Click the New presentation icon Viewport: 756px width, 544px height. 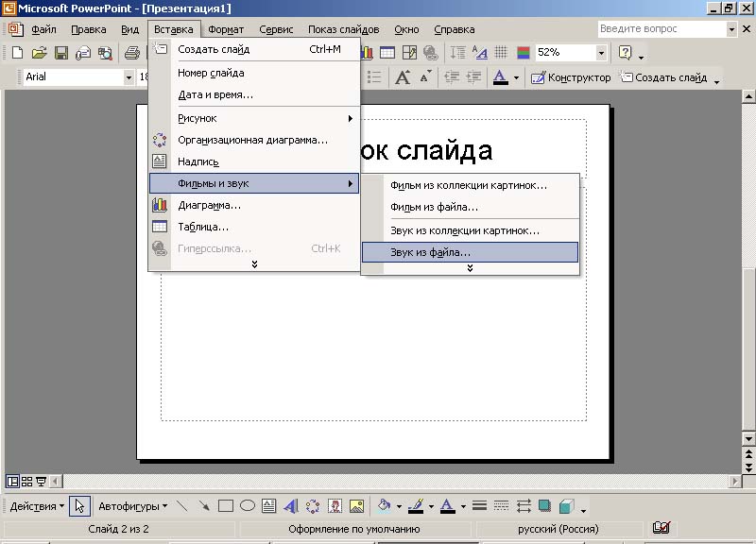17,53
